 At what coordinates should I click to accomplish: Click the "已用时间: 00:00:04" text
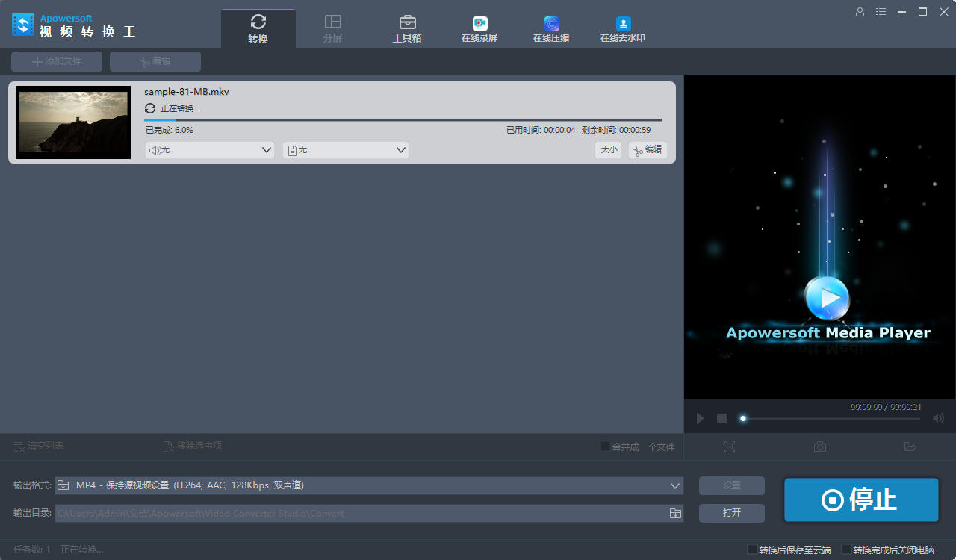point(541,130)
